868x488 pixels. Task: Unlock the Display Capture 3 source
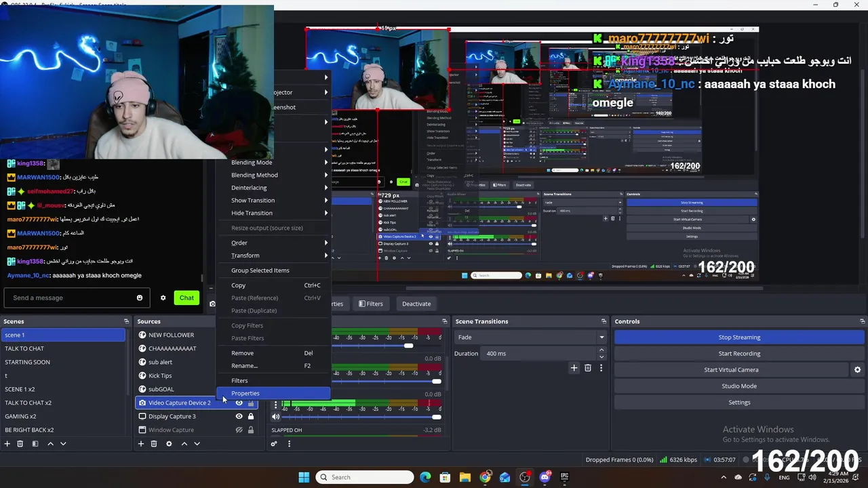click(x=251, y=416)
